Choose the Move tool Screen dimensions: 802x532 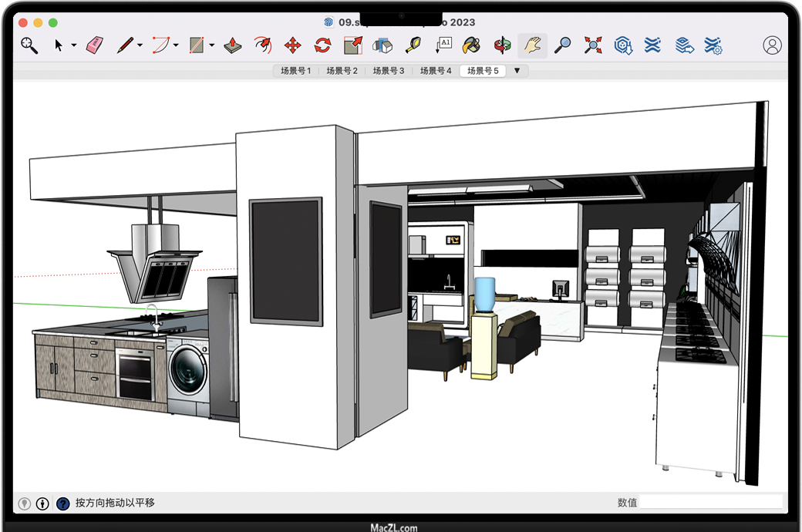292,45
